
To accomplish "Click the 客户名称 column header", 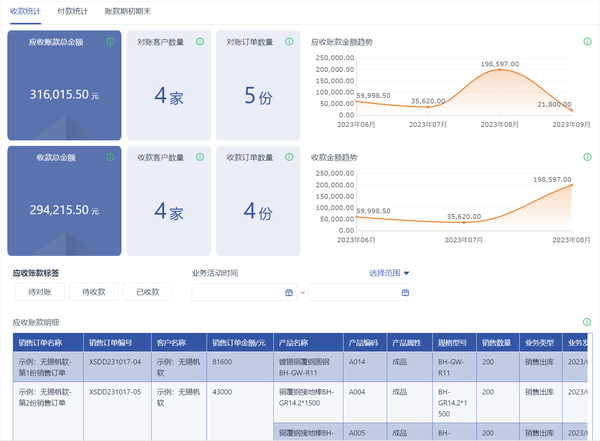I will point(179,343).
